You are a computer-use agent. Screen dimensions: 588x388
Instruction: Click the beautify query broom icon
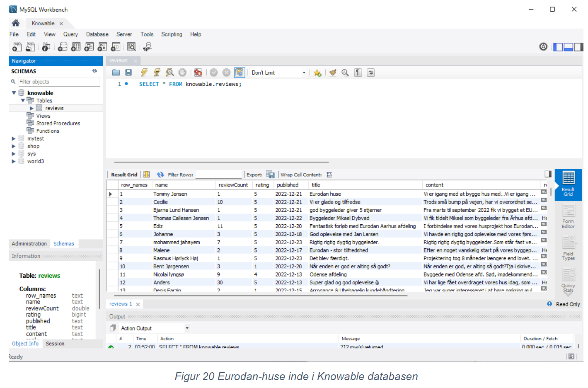pyautogui.click(x=332, y=73)
